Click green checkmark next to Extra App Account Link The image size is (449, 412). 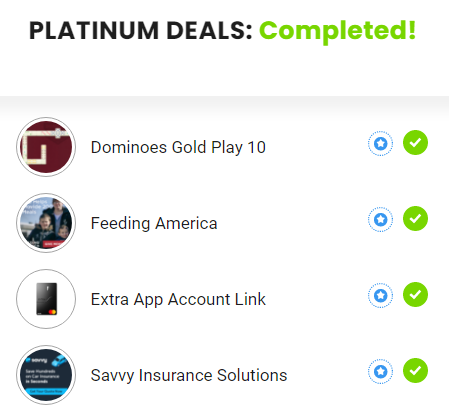pyautogui.click(x=415, y=295)
